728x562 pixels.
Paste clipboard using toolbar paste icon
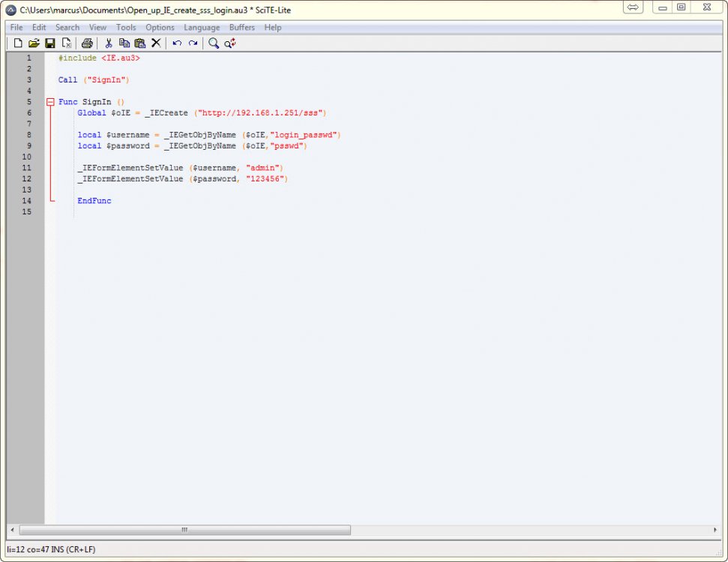pyautogui.click(x=139, y=43)
